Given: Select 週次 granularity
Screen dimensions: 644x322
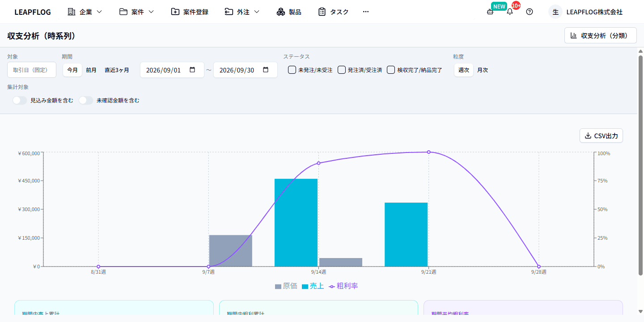Looking at the screenshot, I should tap(464, 70).
